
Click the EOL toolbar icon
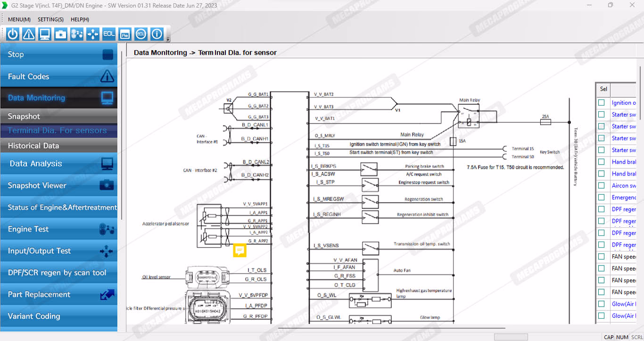[x=109, y=34]
